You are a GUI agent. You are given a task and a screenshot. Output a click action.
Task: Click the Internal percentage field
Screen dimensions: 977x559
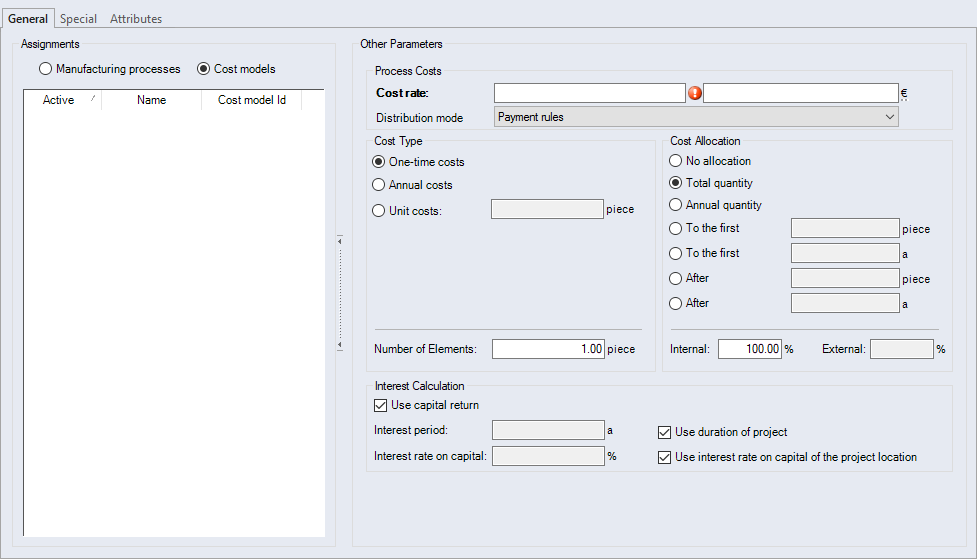(x=749, y=349)
